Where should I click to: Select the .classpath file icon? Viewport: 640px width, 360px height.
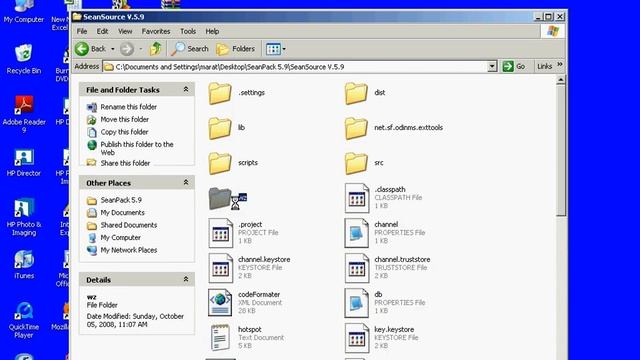[357, 198]
